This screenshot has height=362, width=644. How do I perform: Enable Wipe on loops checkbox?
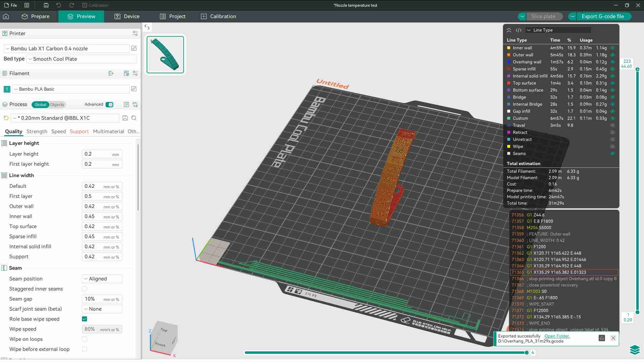pyautogui.click(x=84, y=339)
